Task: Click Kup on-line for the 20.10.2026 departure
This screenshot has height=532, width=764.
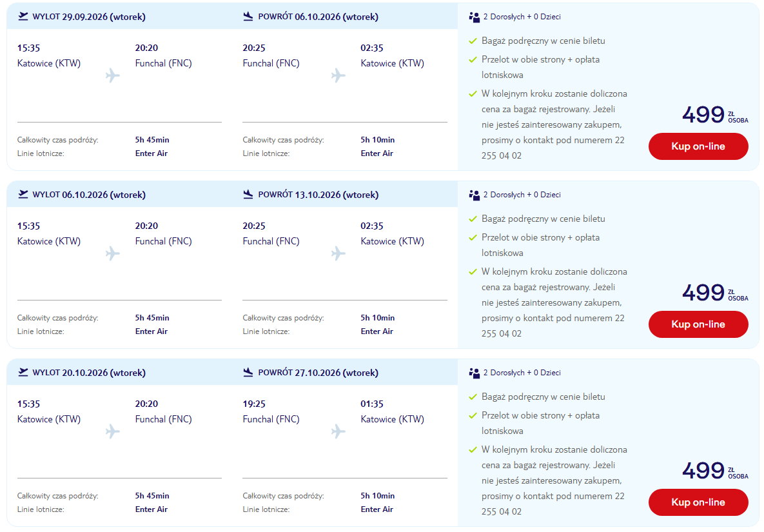Action: click(698, 502)
